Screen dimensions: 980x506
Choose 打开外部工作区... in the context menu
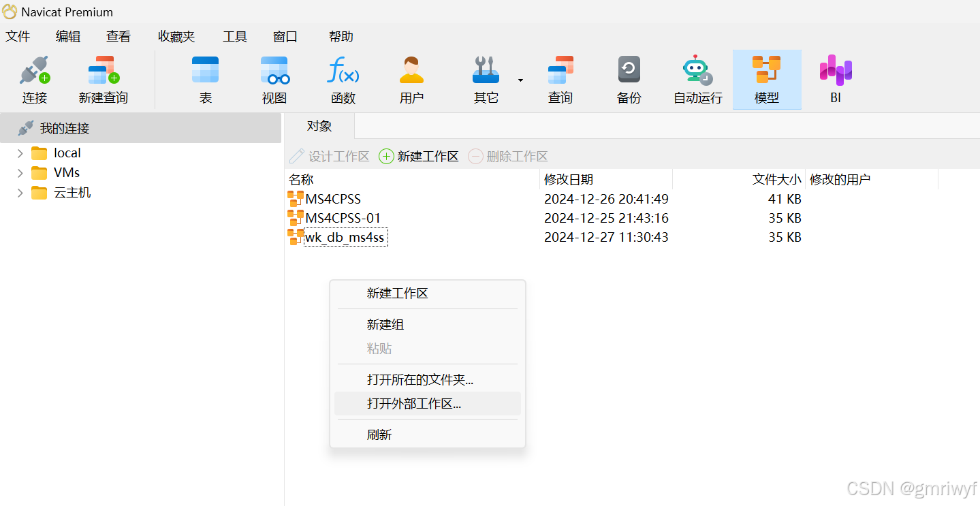point(428,404)
